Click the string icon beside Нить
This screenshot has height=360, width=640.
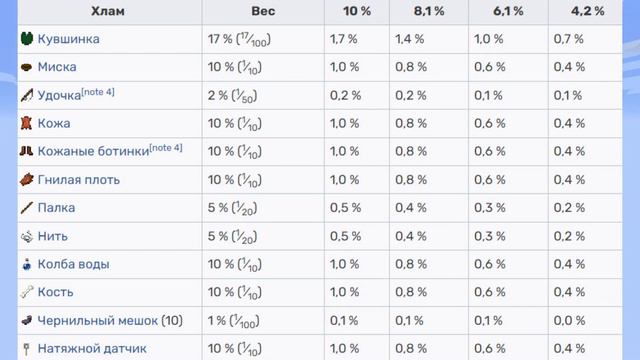(x=27, y=236)
